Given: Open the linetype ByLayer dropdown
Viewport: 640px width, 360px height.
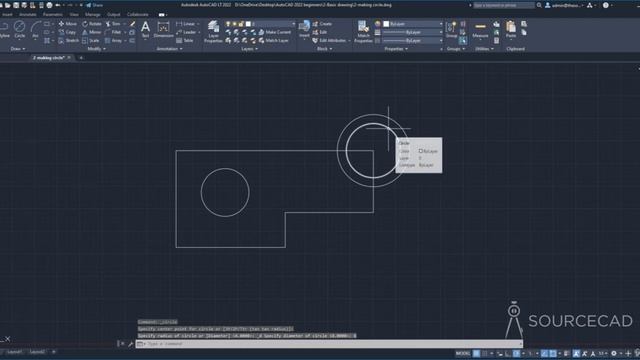Looking at the screenshot, I should [413, 40].
